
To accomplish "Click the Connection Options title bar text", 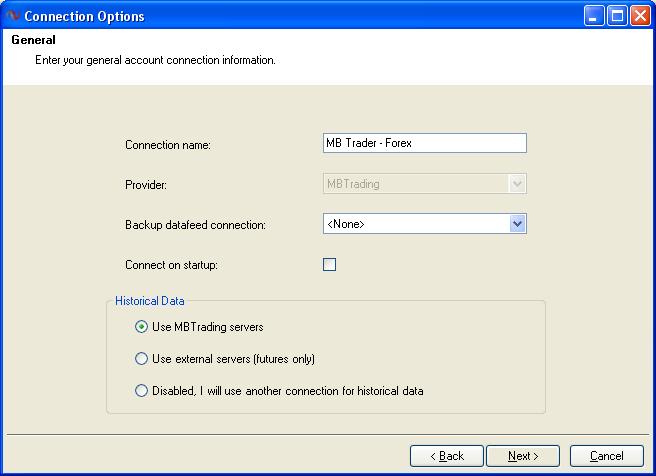I will point(84,16).
